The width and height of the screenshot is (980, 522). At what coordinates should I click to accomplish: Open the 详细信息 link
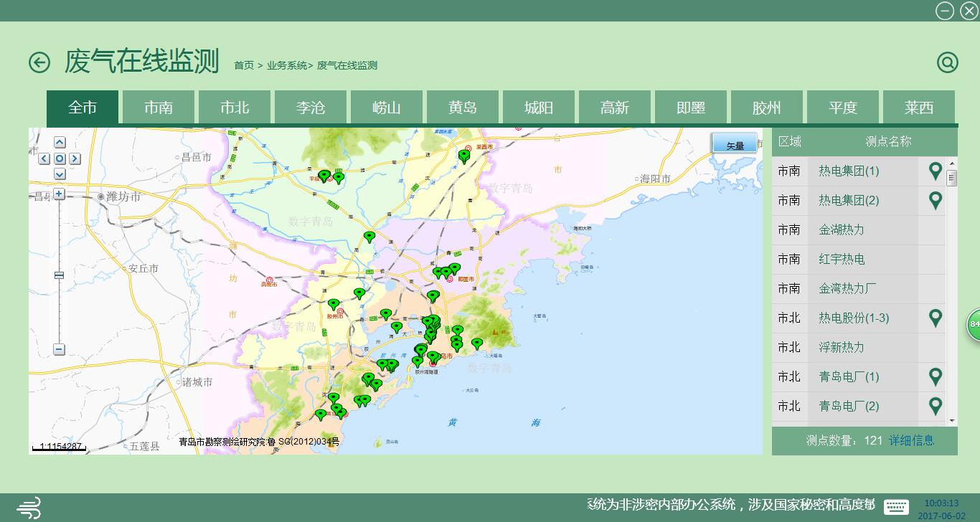coord(911,440)
